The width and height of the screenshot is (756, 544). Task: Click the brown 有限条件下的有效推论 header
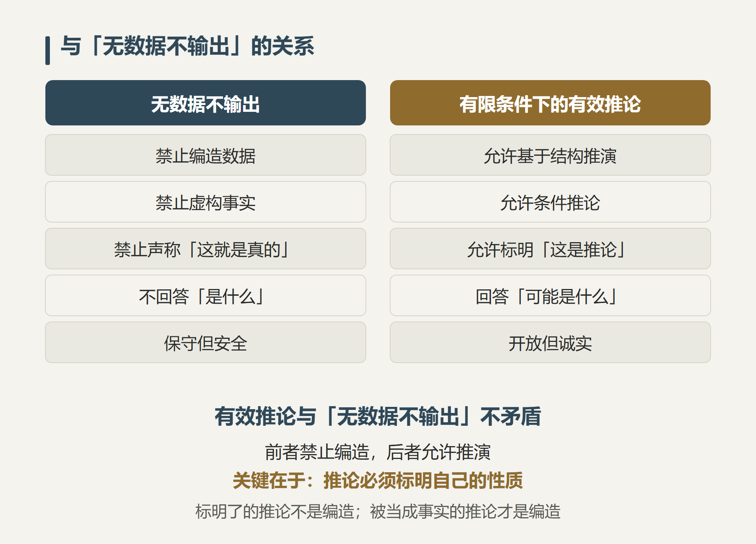coord(550,103)
